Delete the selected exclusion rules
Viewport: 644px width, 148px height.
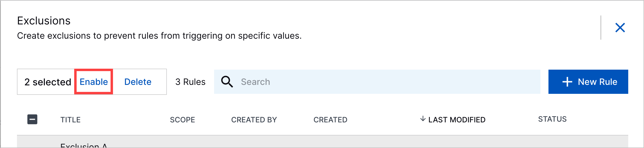coord(138,82)
